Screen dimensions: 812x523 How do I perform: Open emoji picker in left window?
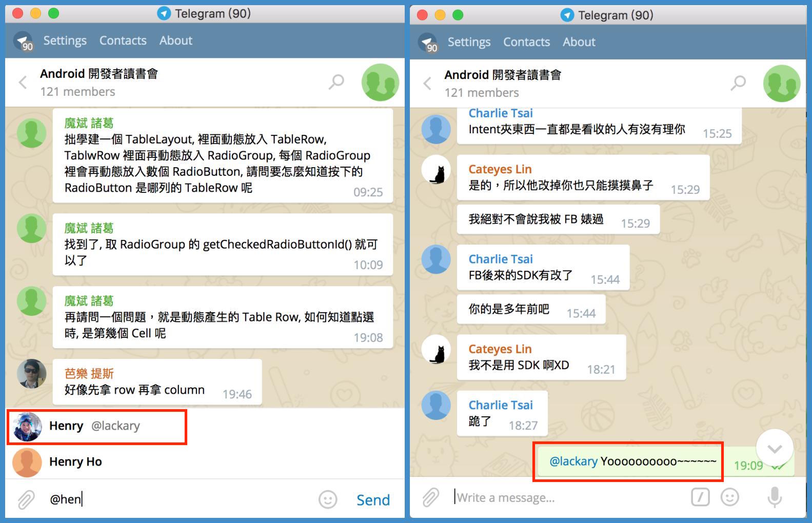328,499
